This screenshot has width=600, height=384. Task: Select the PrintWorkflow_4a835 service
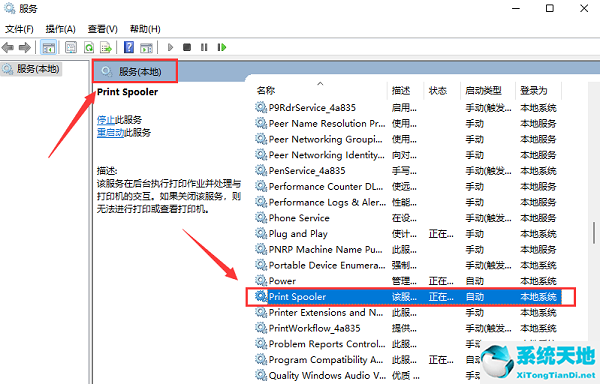coord(408,328)
